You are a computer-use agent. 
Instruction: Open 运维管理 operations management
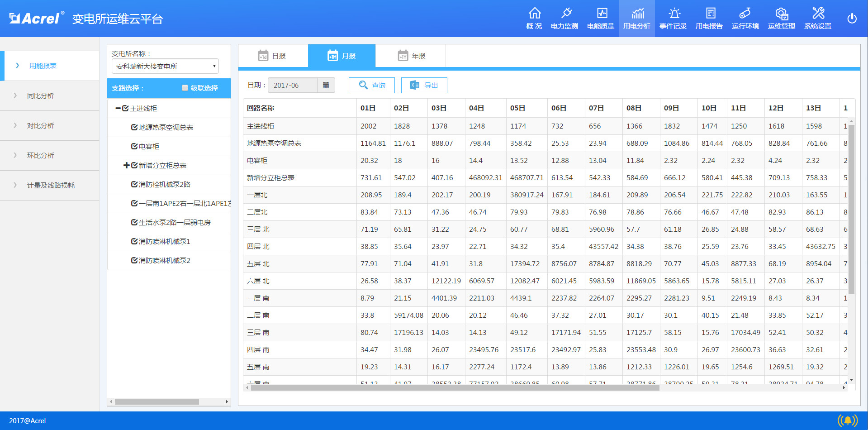[x=781, y=18]
